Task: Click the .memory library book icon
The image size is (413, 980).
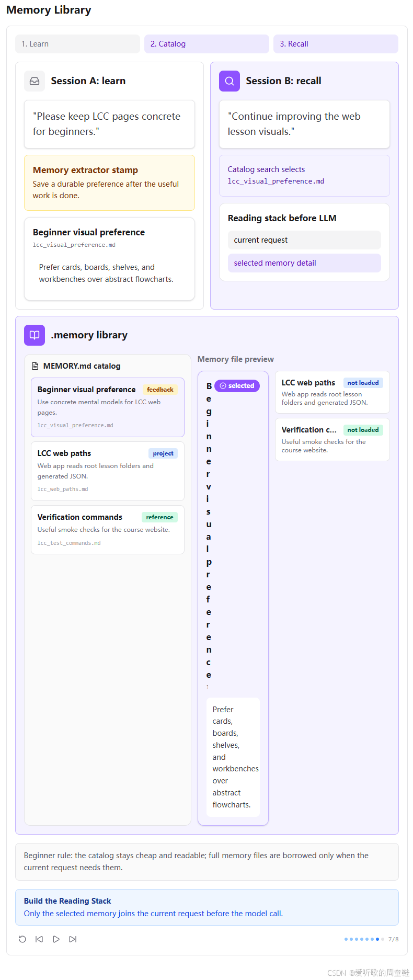Action: pos(35,335)
